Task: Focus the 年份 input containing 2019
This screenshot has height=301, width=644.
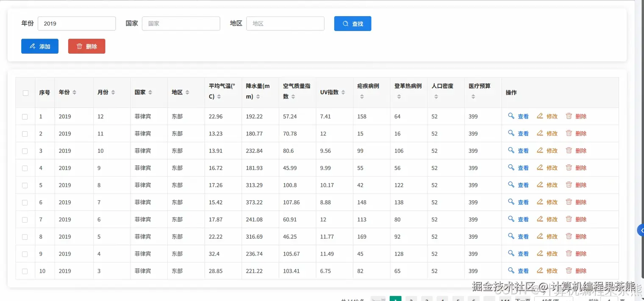Action: click(77, 24)
